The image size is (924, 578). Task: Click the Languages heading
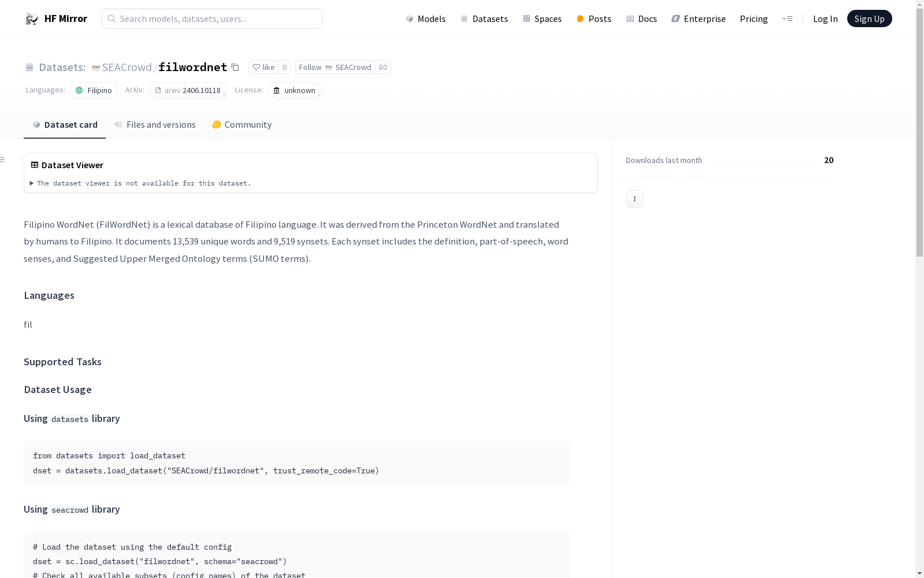[49, 295]
